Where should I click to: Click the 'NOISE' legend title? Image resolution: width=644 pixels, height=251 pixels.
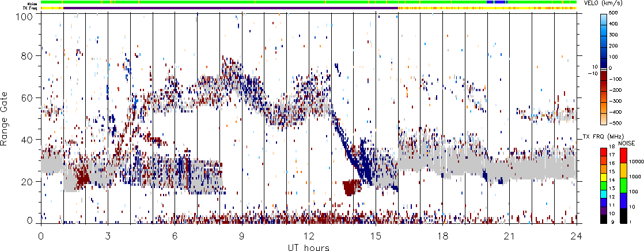pos(627,143)
